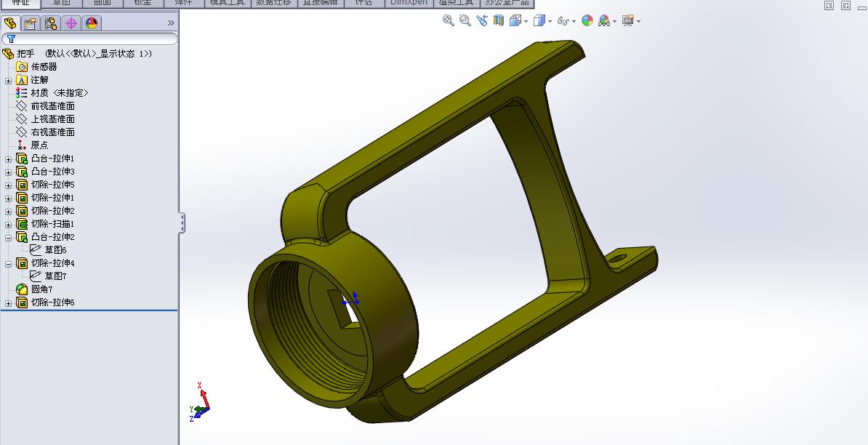Screen dimensions: 868x445
Task: Open Edit Appearance color-ball icon
Action: point(587,20)
